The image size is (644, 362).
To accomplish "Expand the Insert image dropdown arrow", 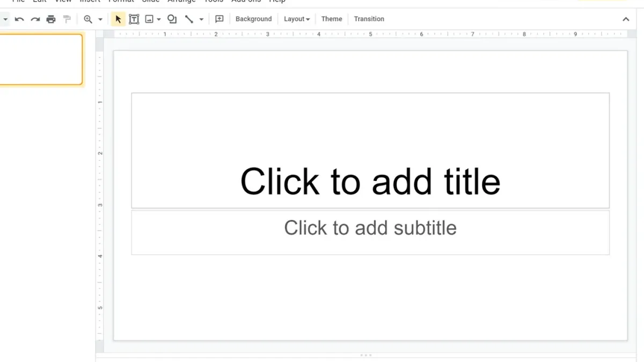I will [x=159, y=19].
